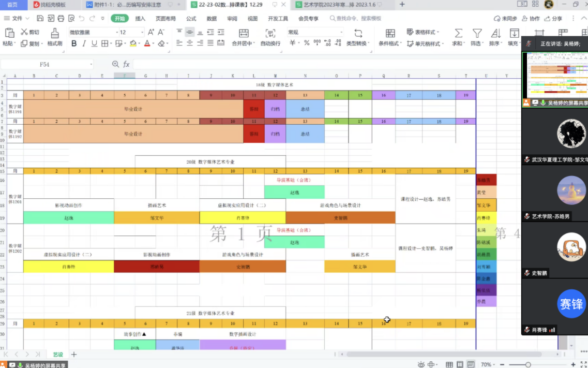
Task: Click the Wrap Text (自动换行) icon
Action: (x=270, y=33)
